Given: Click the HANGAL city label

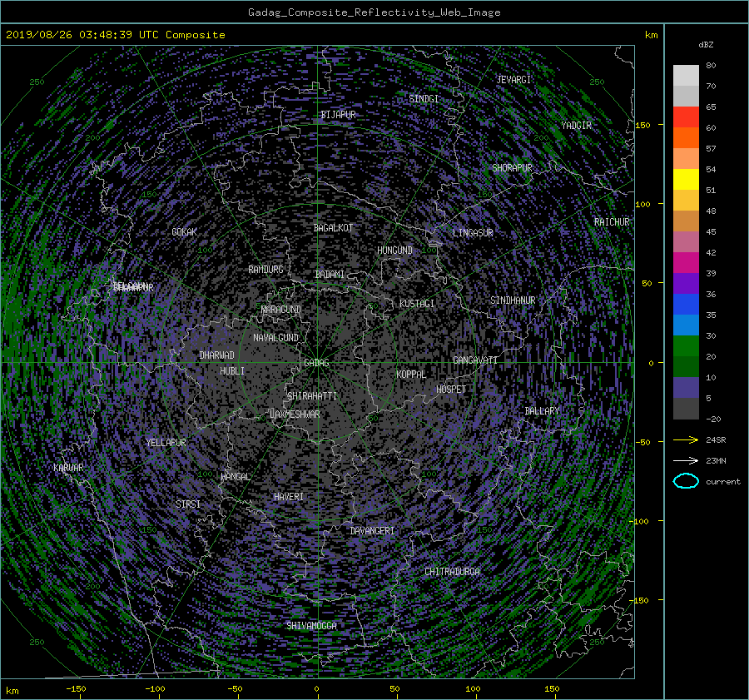Looking at the screenshot, I should 235,477.
